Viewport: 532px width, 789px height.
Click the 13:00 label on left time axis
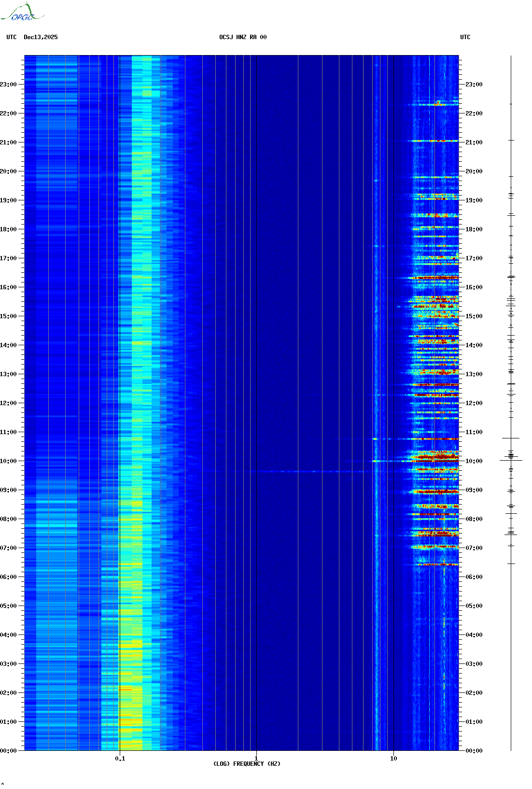pyautogui.click(x=9, y=374)
